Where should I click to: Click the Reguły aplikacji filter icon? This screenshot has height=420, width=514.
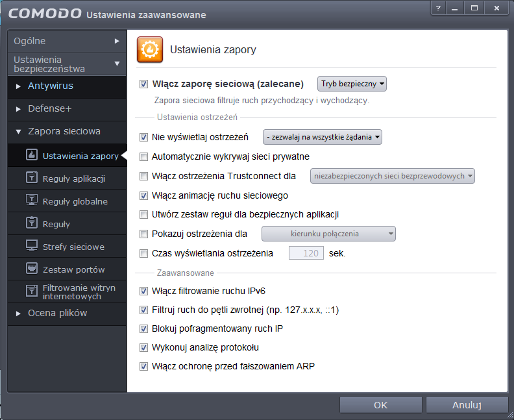pos(32,177)
